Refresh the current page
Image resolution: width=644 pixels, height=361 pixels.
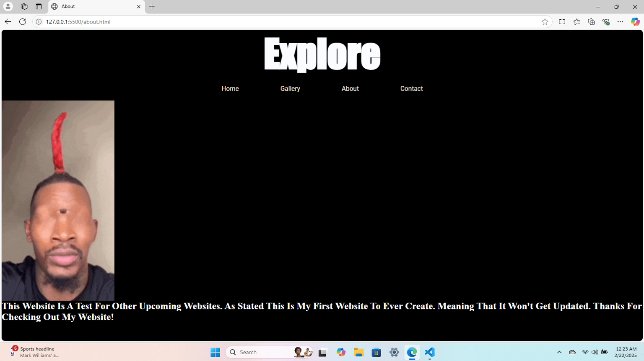[x=23, y=22]
